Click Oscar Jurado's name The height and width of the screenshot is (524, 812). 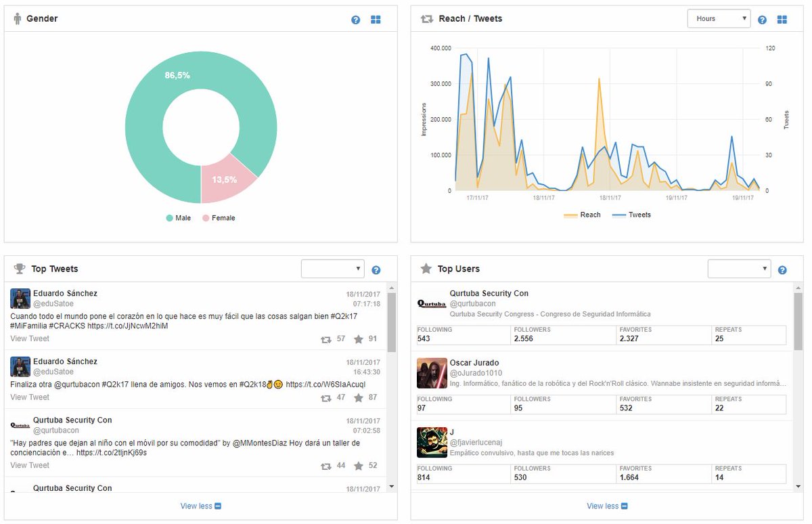[474, 363]
